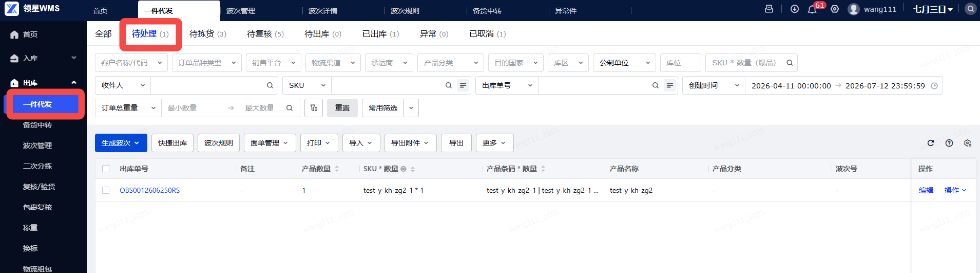The height and width of the screenshot is (273, 980).
Task: Click 波次规则 toolbar button
Action: coord(219,143)
